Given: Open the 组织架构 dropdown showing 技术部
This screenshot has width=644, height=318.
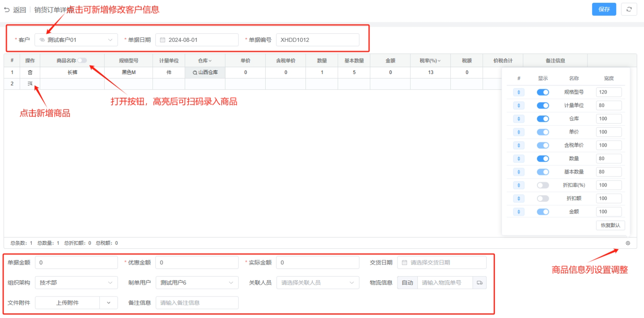Looking at the screenshot, I should [76, 283].
